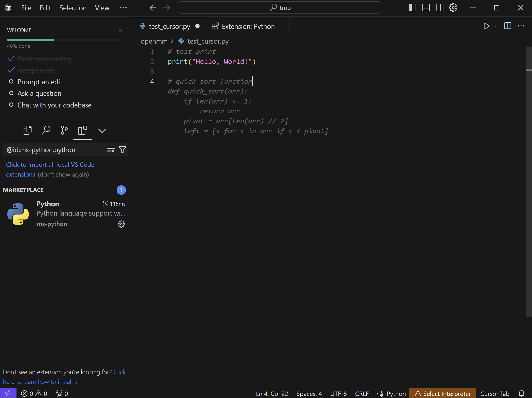The height and width of the screenshot is (398, 532).
Task: Click the Extensions view icon
Action: 82,130
